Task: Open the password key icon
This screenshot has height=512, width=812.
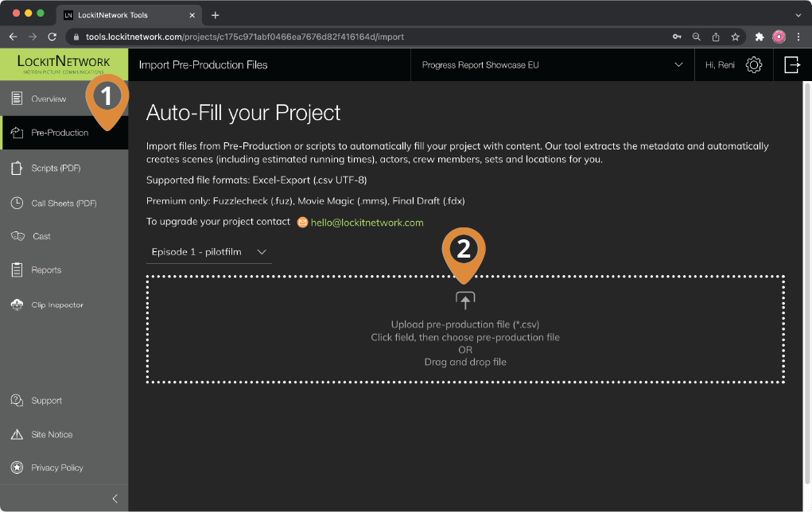Action: [x=677, y=37]
